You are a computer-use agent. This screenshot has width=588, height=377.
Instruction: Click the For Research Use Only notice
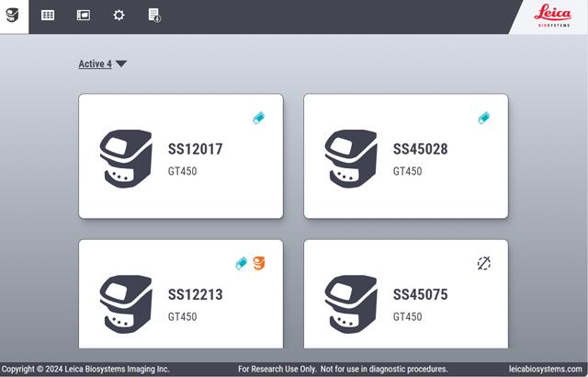pos(343,369)
